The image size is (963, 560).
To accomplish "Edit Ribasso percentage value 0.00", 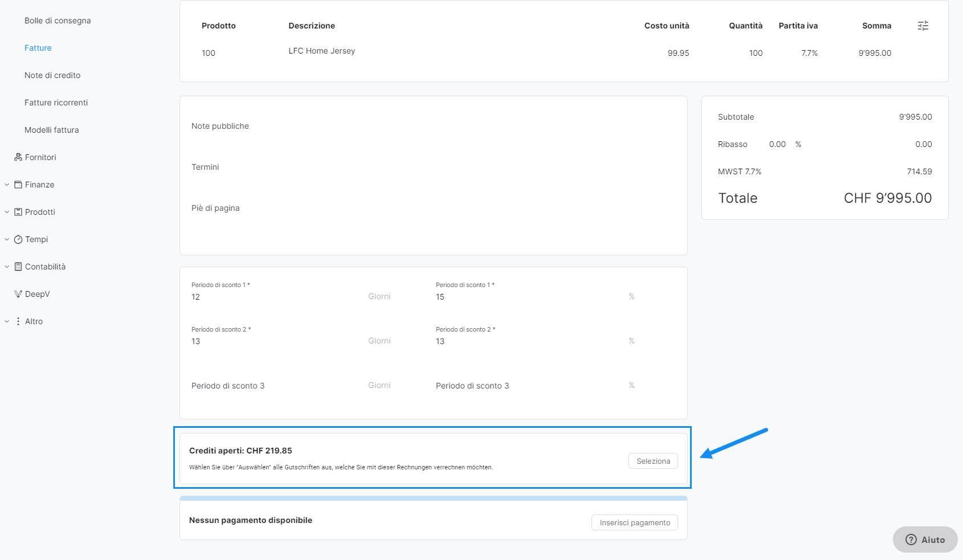I will [x=777, y=144].
